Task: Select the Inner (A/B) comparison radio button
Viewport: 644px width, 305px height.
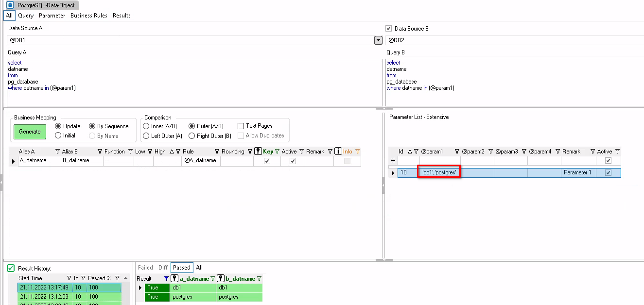Action: pos(146,126)
